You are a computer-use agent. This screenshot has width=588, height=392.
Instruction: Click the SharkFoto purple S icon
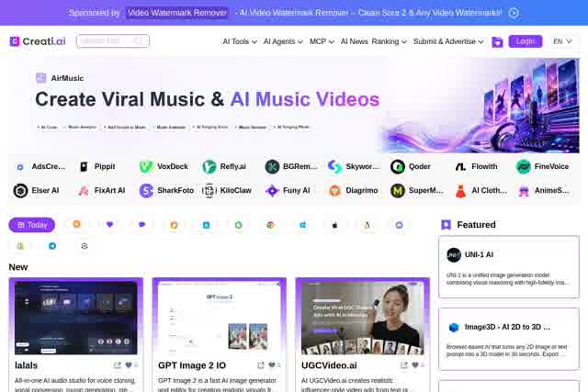146,190
